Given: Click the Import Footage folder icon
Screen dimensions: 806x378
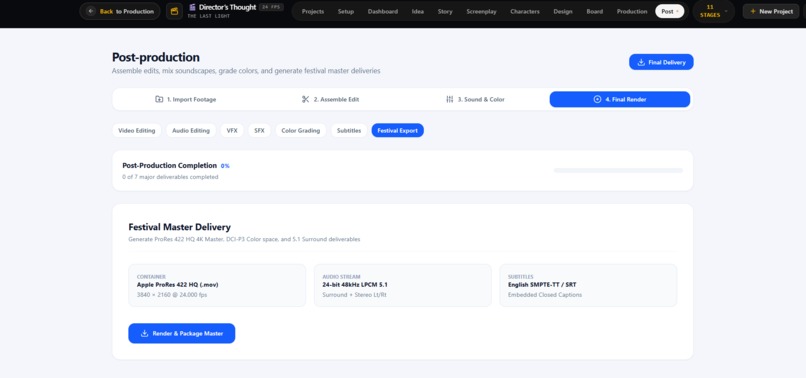Looking at the screenshot, I should click(159, 99).
